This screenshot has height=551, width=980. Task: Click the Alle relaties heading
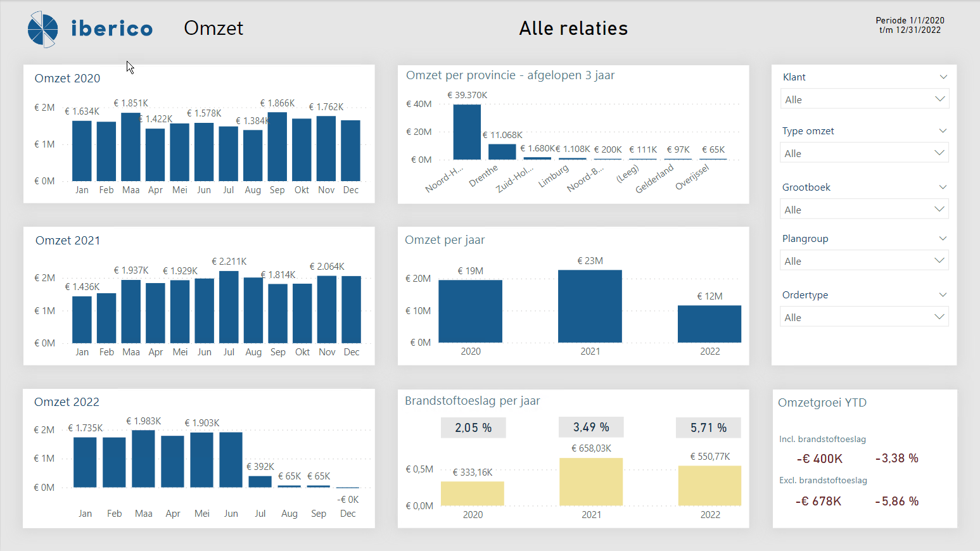(x=573, y=28)
